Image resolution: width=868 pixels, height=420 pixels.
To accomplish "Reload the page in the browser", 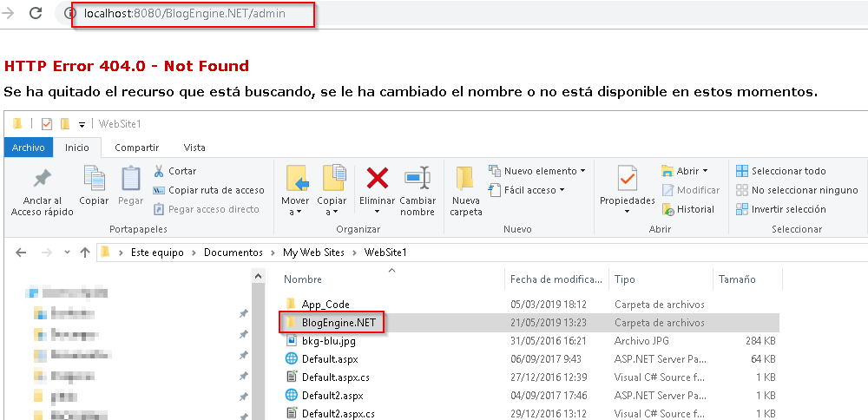I will (x=36, y=14).
